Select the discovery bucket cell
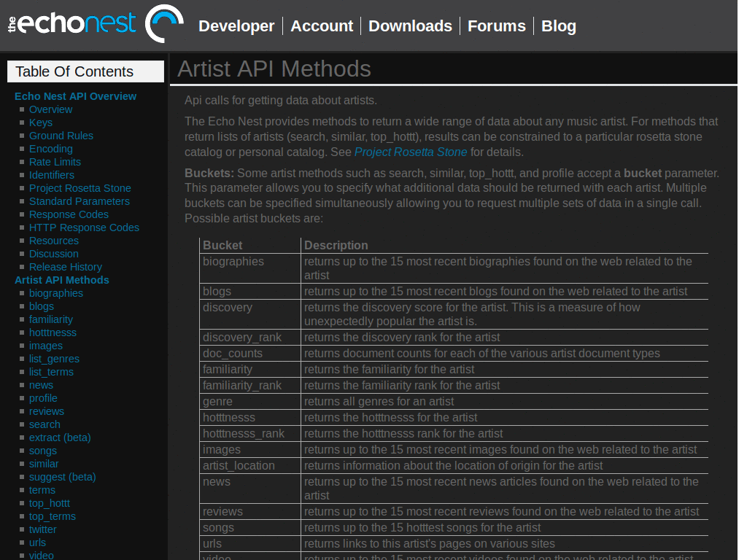 [250, 314]
